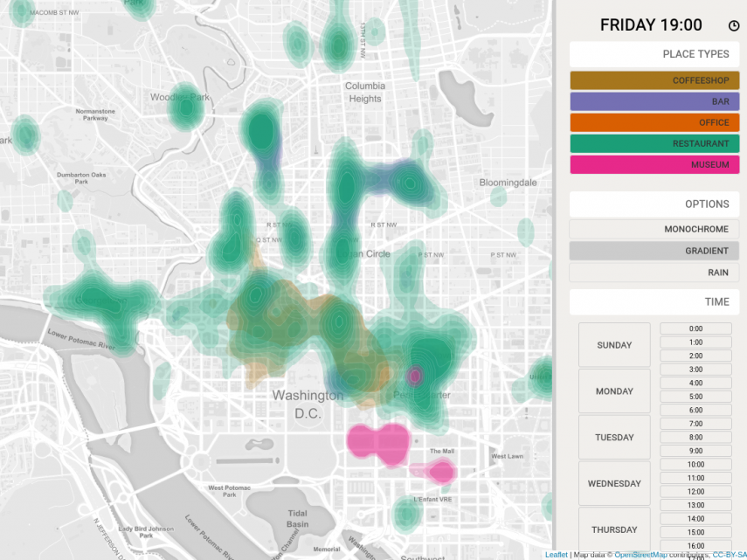Click the West Lawn map label
The height and width of the screenshot is (560, 747).
tap(508, 456)
